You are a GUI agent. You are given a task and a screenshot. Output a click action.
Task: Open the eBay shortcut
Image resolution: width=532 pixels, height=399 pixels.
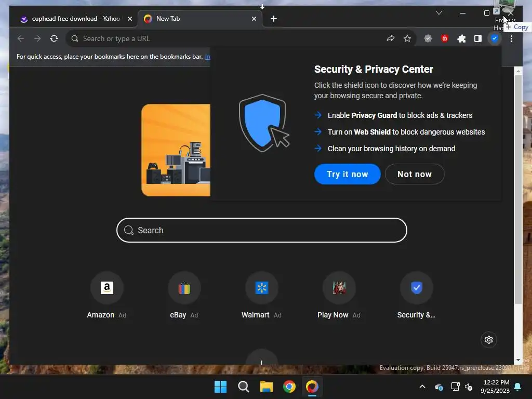pyautogui.click(x=184, y=295)
